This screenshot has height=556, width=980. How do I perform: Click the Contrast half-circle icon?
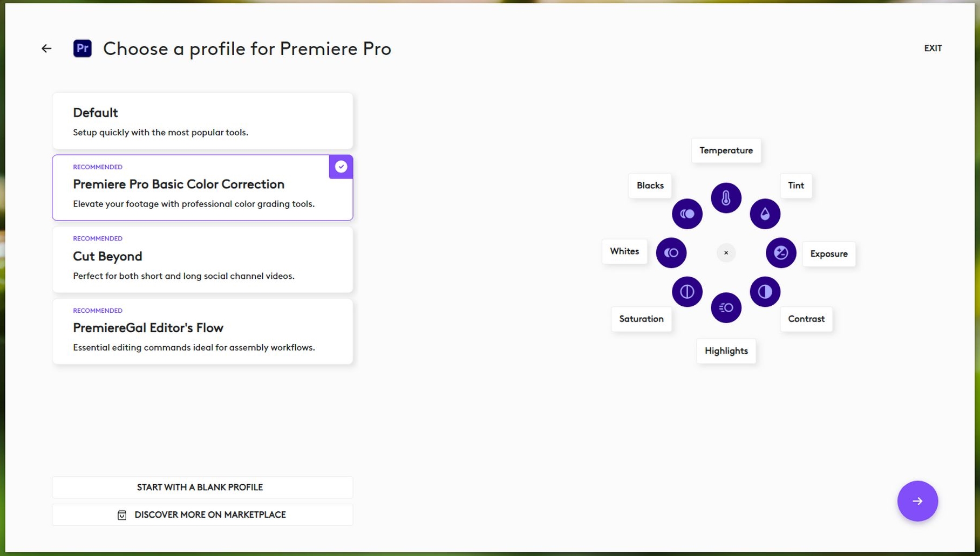pos(765,292)
